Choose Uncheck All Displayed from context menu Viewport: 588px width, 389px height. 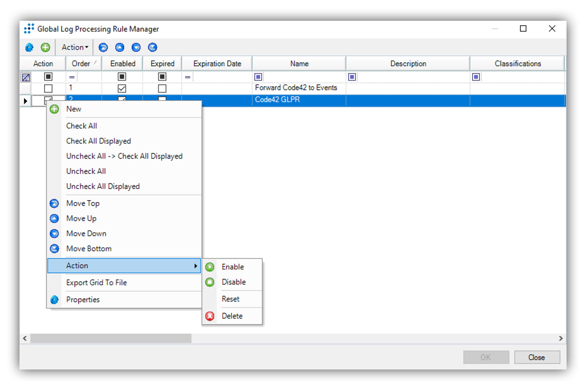coord(103,186)
